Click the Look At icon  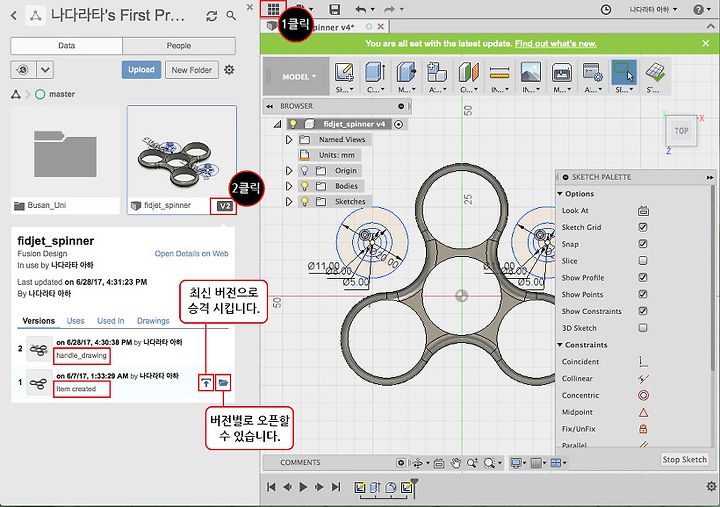[643, 211]
